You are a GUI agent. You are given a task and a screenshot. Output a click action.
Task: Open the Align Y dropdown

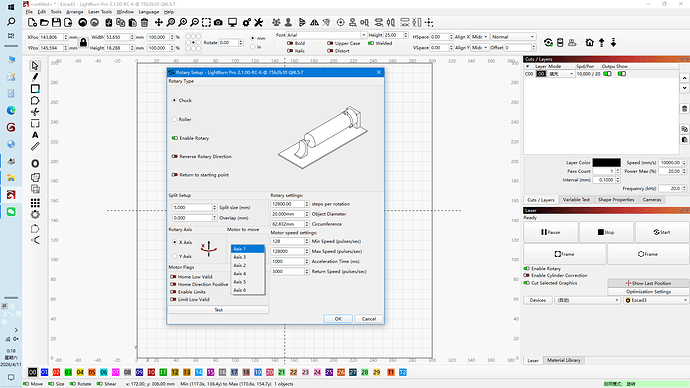coord(480,48)
